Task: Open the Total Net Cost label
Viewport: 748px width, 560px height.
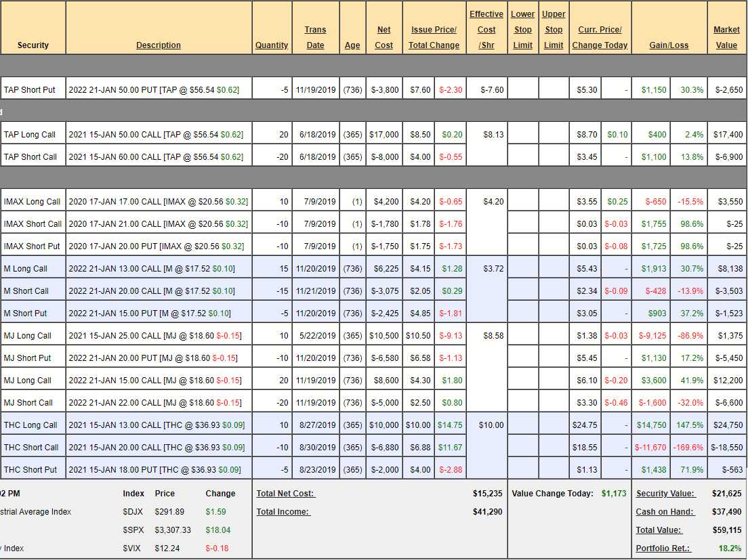Action: (x=285, y=494)
